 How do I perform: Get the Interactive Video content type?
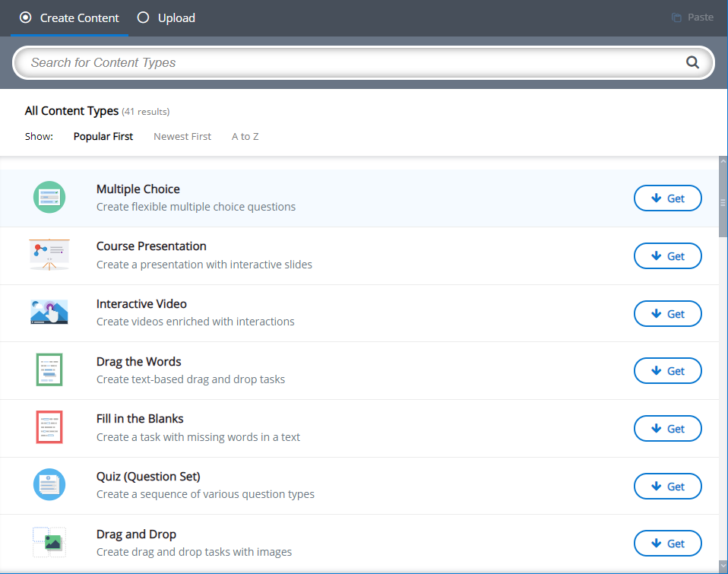click(x=668, y=313)
